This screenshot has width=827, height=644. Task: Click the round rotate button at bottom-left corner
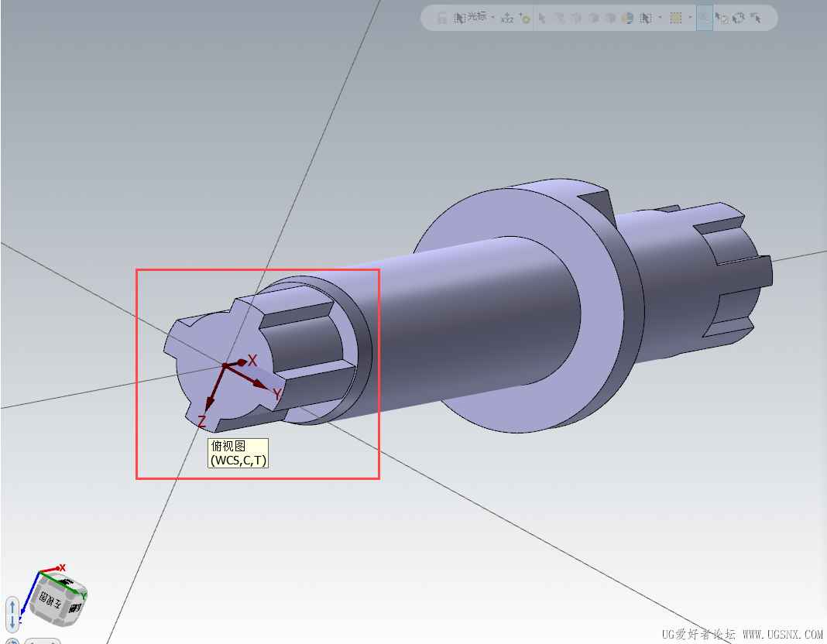click(x=12, y=642)
